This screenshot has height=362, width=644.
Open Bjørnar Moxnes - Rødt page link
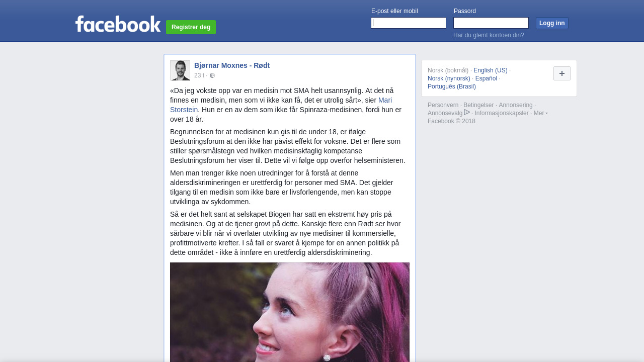(x=232, y=65)
